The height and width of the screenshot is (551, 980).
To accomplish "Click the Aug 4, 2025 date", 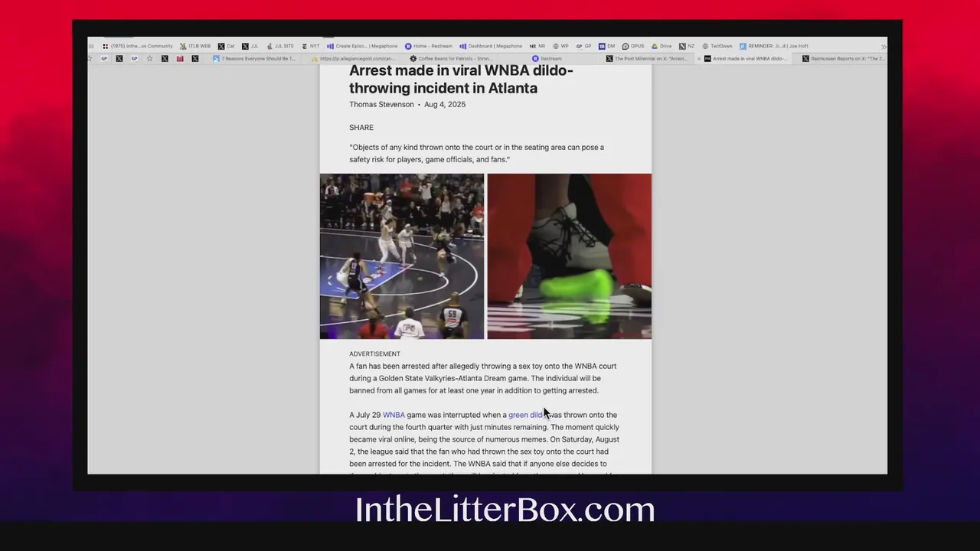I will tap(445, 104).
